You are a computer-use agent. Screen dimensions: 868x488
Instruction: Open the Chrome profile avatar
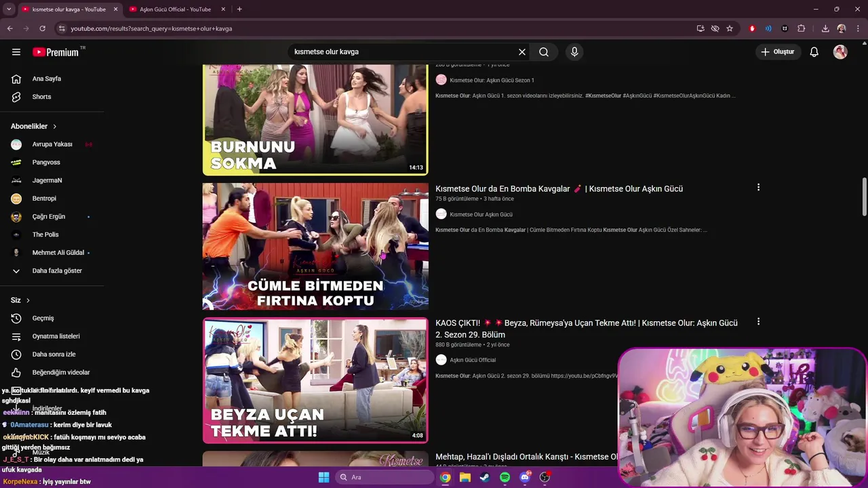[x=842, y=28]
